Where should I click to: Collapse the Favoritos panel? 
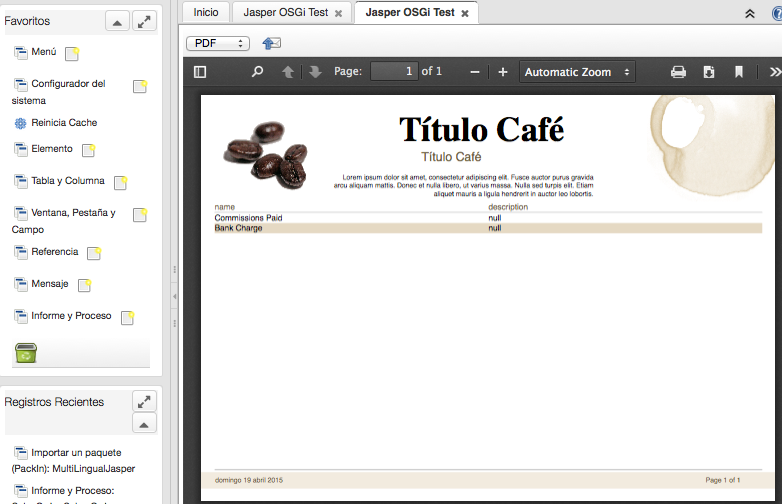(x=117, y=22)
